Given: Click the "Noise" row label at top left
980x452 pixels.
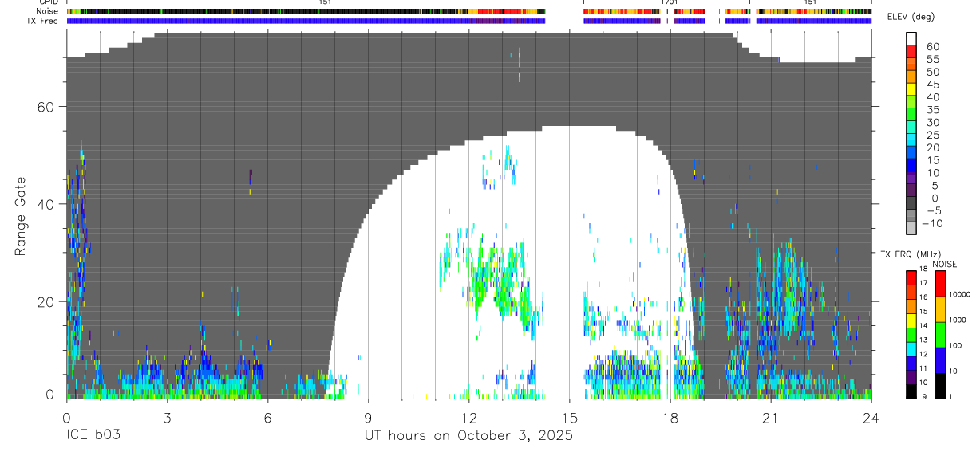Looking at the screenshot, I should 49,11.
